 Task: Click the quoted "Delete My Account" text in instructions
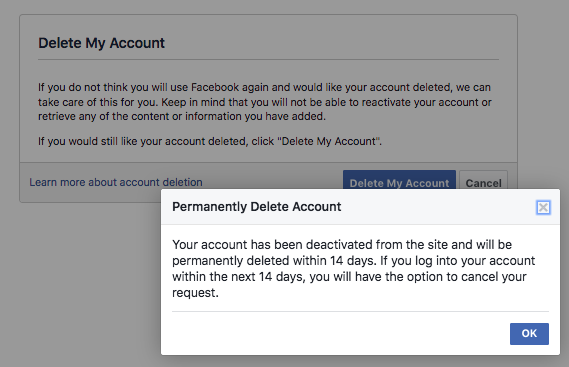coord(329,141)
